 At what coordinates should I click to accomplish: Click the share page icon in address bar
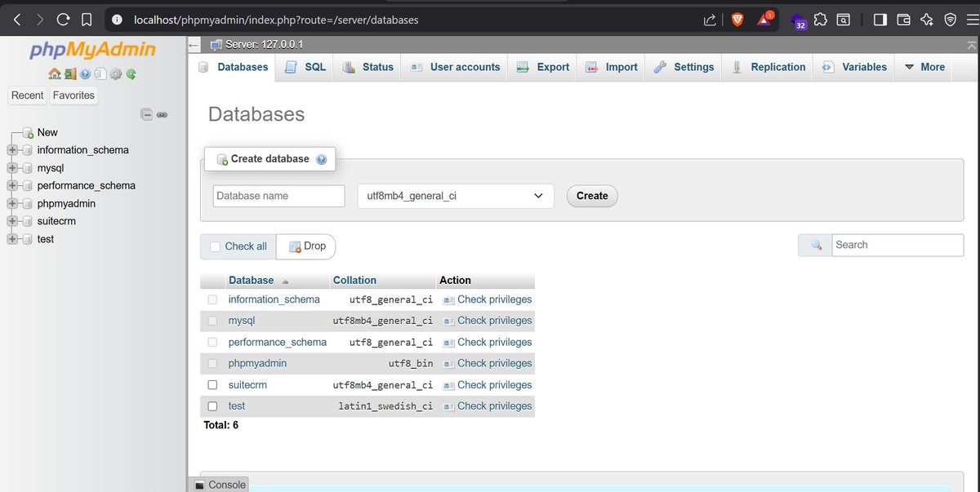pyautogui.click(x=710, y=20)
